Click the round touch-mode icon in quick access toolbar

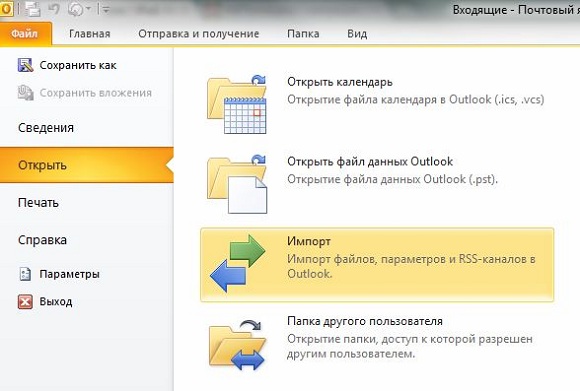(x=75, y=9)
